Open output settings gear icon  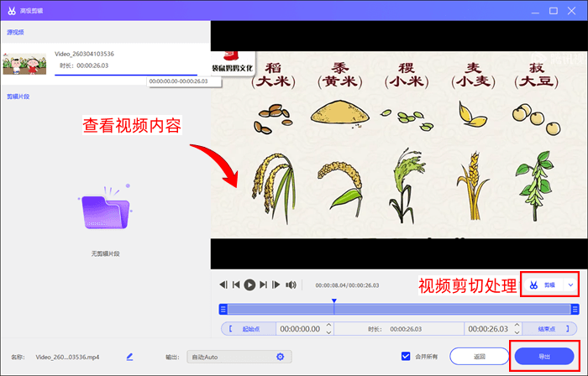coord(280,357)
